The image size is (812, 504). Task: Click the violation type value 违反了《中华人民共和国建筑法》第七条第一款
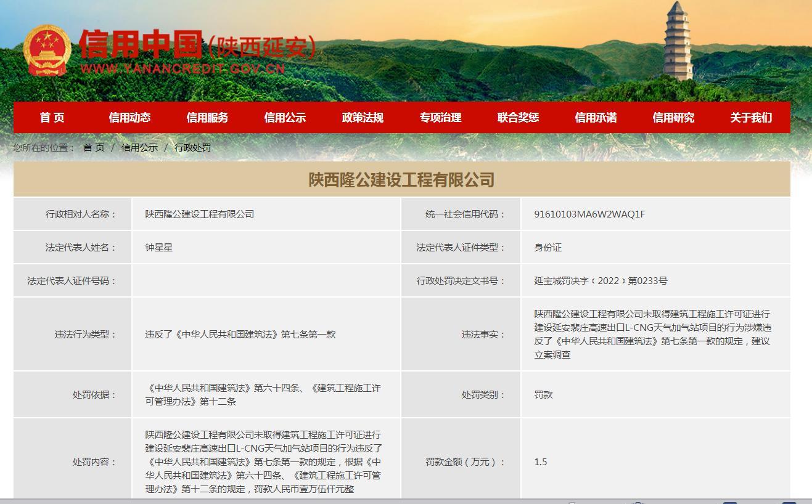(240, 335)
